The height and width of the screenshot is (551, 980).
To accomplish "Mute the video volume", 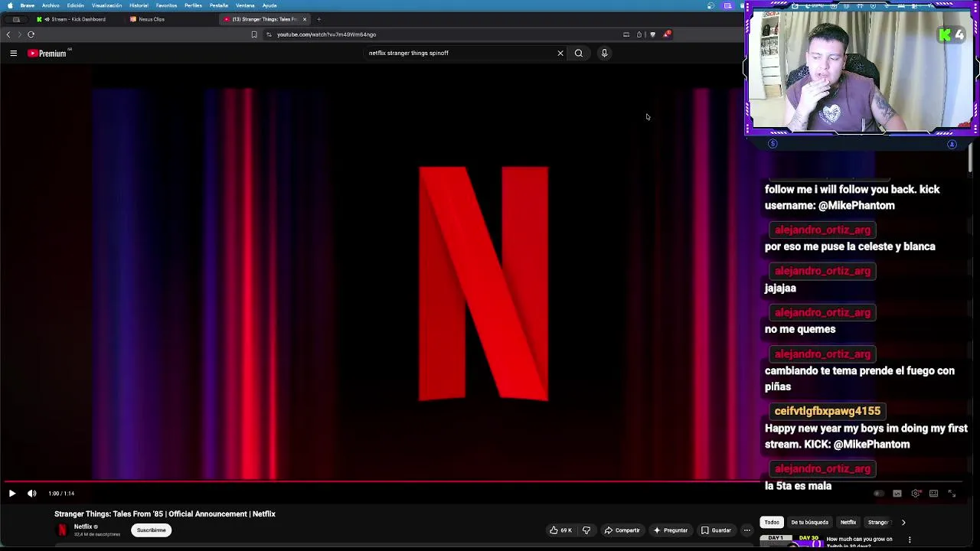I will (x=32, y=494).
